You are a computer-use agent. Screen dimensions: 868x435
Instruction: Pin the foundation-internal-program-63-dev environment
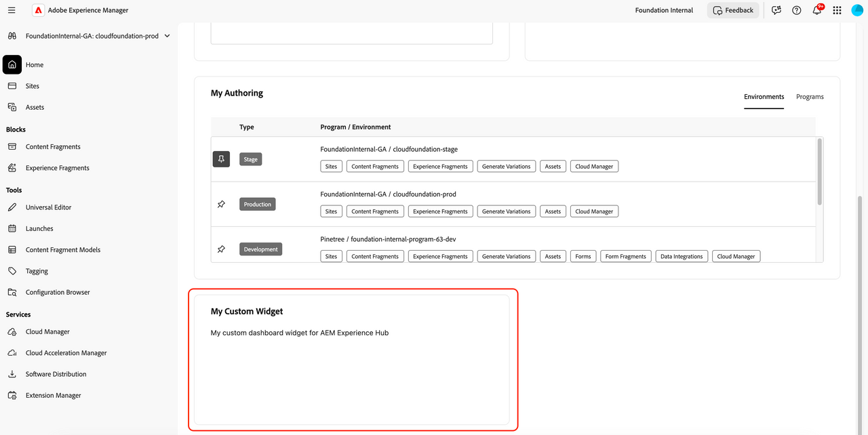[x=221, y=249]
